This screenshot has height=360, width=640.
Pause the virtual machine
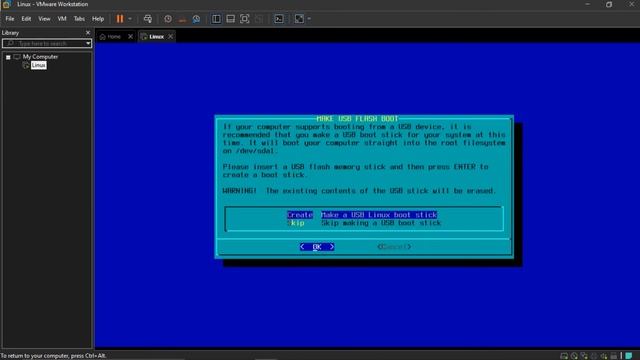click(x=120, y=19)
